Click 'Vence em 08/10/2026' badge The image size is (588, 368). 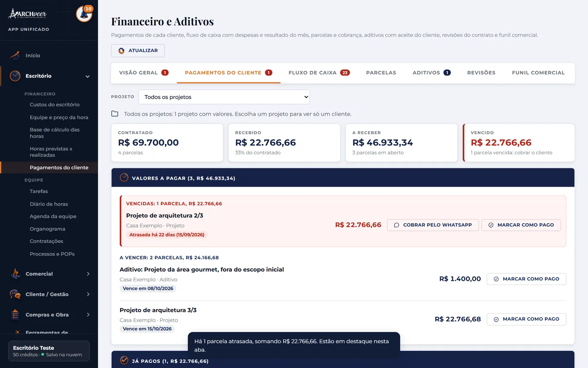tap(148, 289)
